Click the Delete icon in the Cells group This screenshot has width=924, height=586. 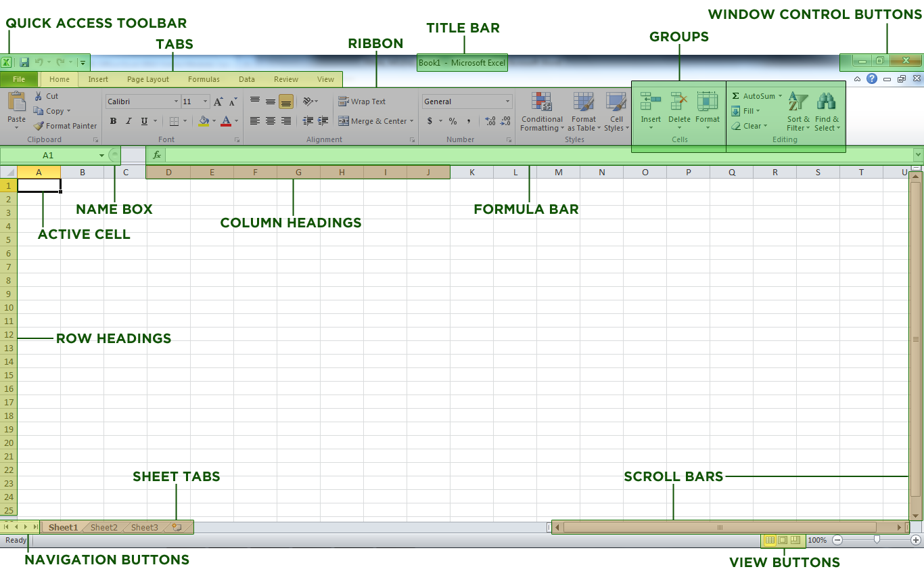click(x=679, y=105)
